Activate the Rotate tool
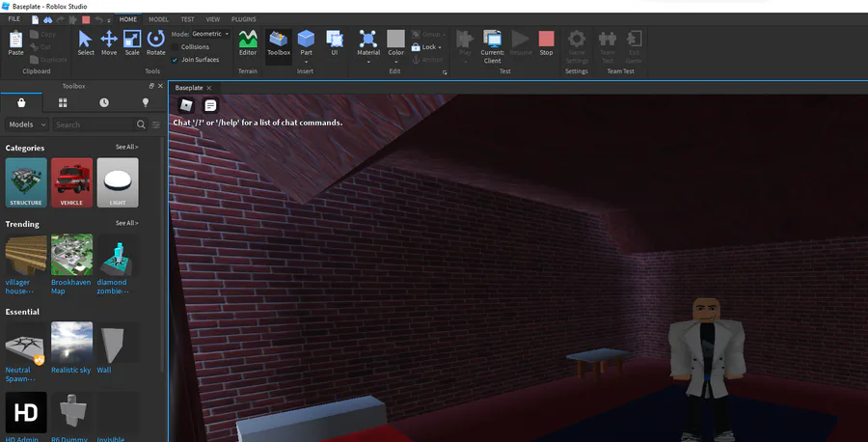The height and width of the screenshot is (442, 868). (x=155, y=42)
